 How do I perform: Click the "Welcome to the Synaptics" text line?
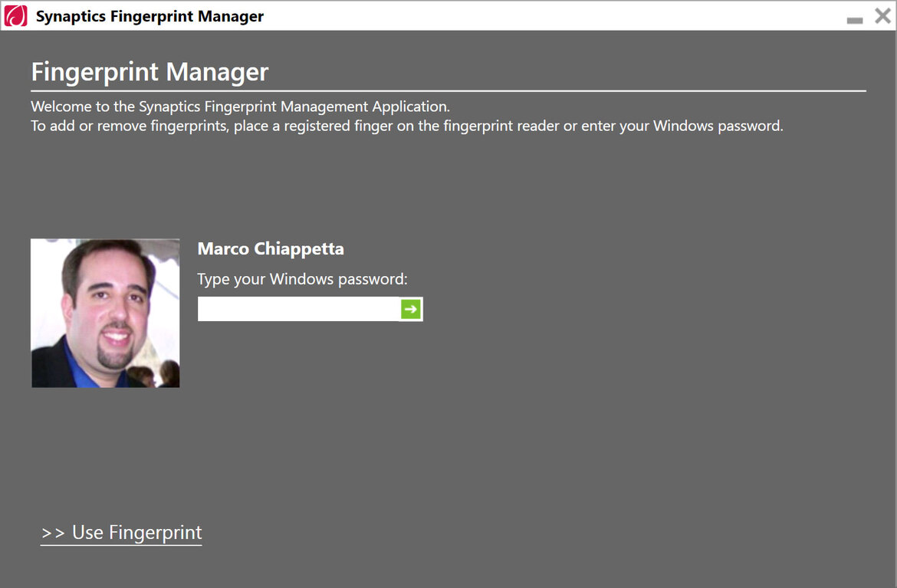(x=240, y=107)
